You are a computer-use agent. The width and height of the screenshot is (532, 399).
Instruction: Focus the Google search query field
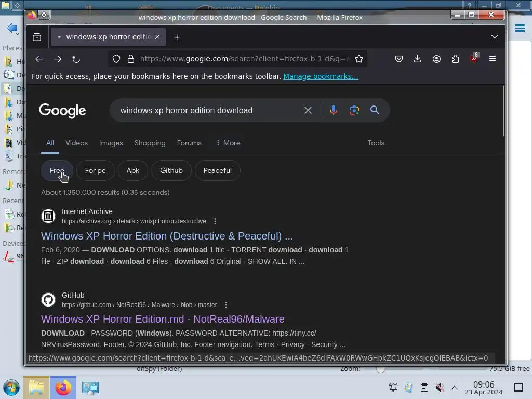pos(210,111)
